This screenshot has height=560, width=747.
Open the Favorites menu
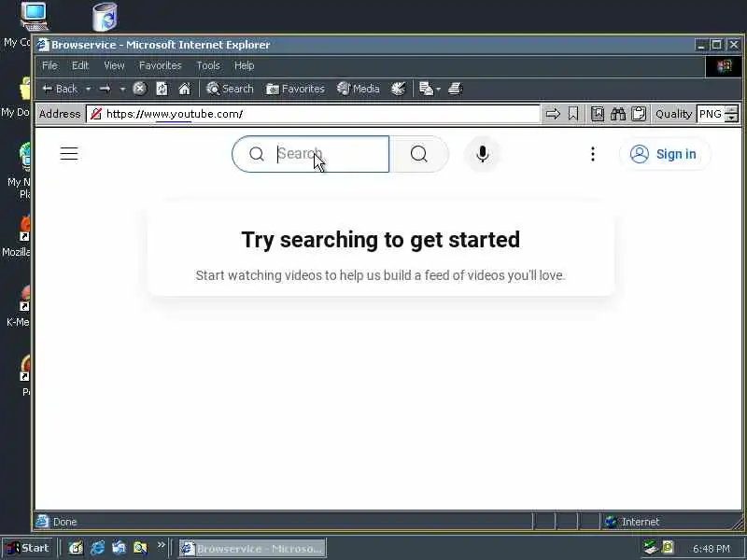click(160, 65)
